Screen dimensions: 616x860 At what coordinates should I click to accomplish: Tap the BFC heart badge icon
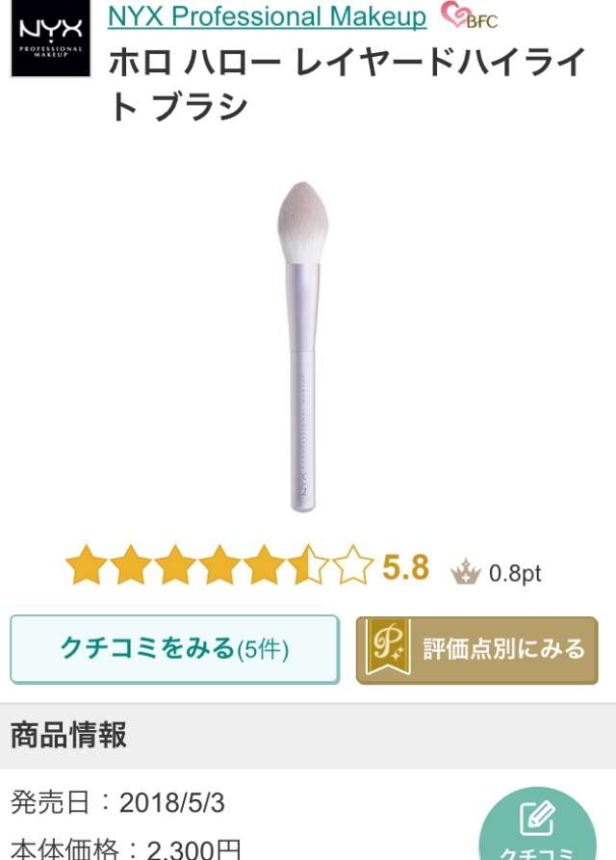coord(469,15)
